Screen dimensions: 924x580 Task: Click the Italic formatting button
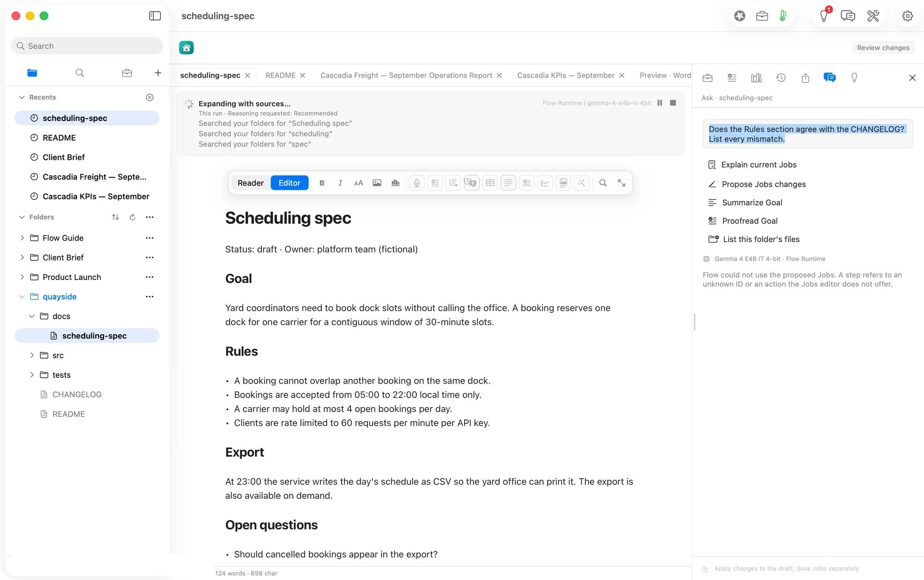point(340,183)
